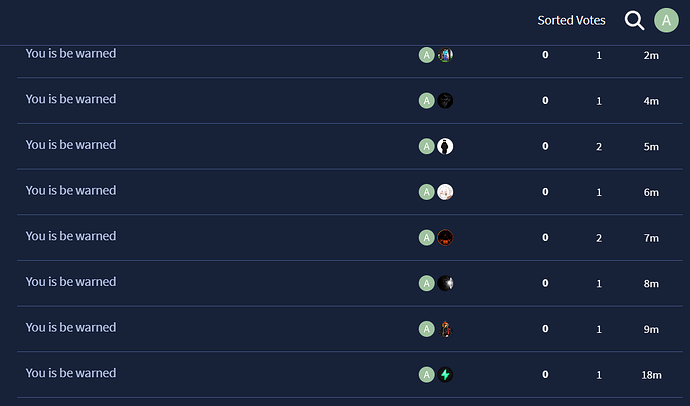Viewport: 690px width, 406px height.
Task: Click the orange pumpkin avatar in 7m row
Action: pos(445,238)
